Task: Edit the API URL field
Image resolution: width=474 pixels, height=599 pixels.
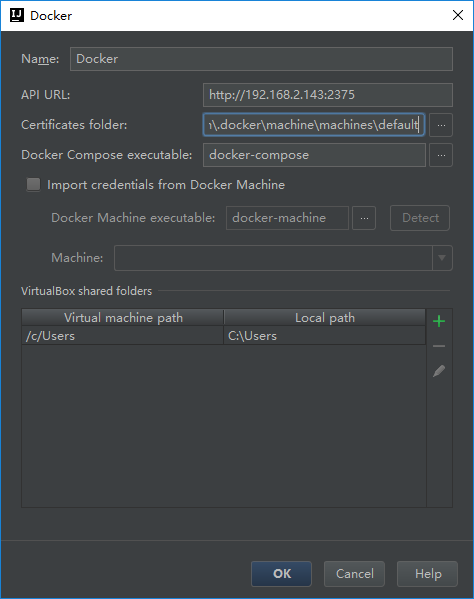Action: click(x=328, y=95)
